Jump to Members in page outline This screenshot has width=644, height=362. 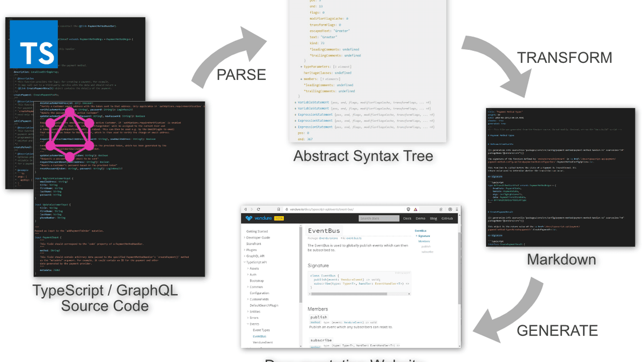pos(424,241)
